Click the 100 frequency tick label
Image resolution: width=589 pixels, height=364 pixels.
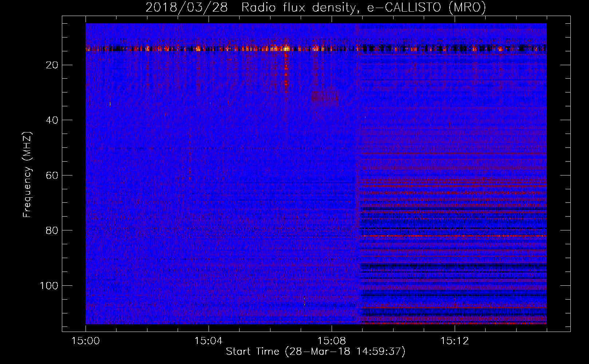(x=49, y=286)
